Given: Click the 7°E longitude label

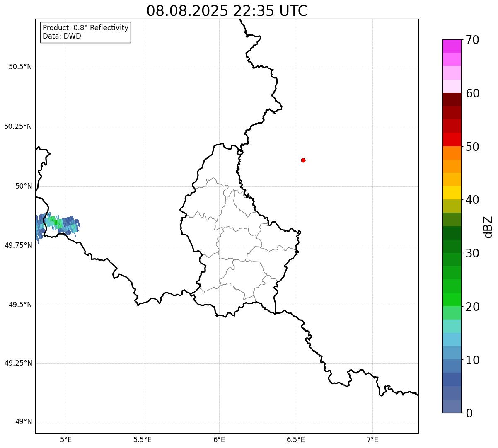Looking at the screenshot, I should click(373, 439).
